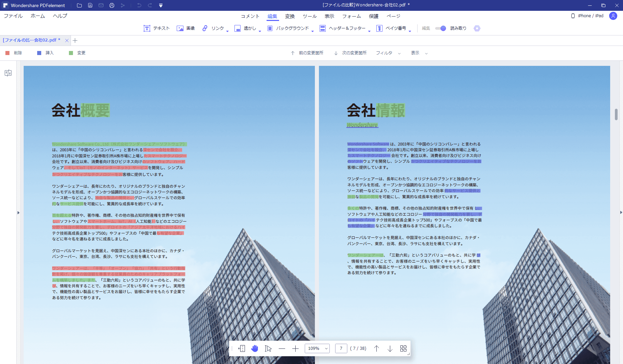Open file folder icon in title bar

click(x=79, y=5)
